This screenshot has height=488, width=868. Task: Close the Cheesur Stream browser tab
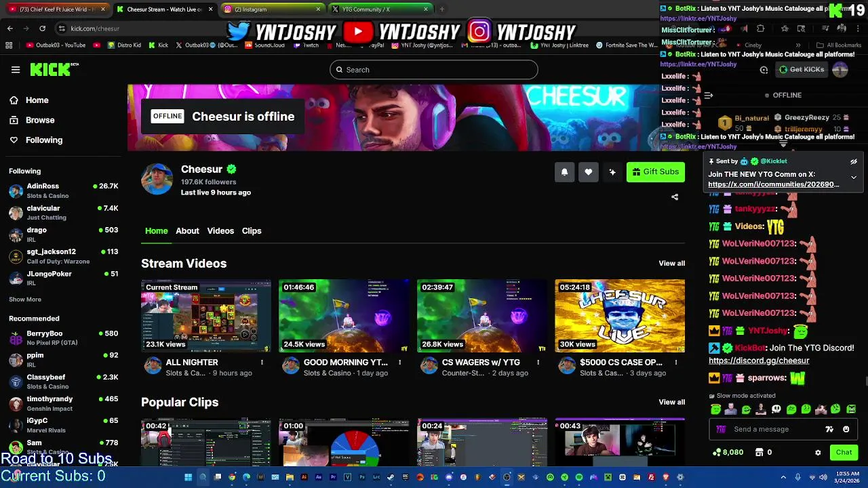pyautogui.click(x=210, y=9)
